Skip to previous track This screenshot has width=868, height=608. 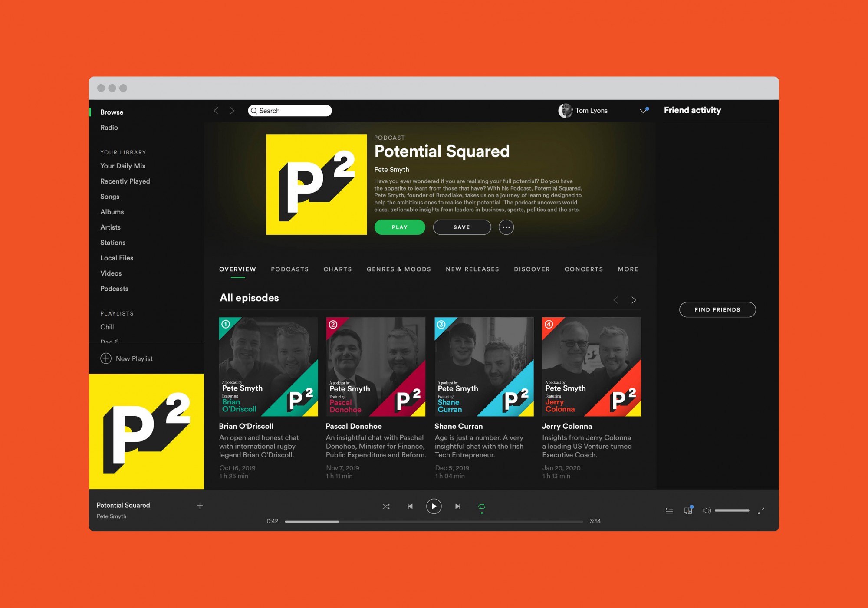pyautogui.click(x=410, y=506)
